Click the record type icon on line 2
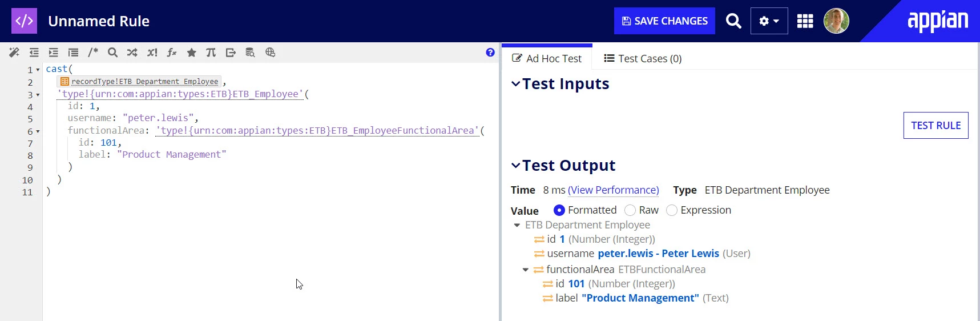The image size is (980, 321). 64,82
